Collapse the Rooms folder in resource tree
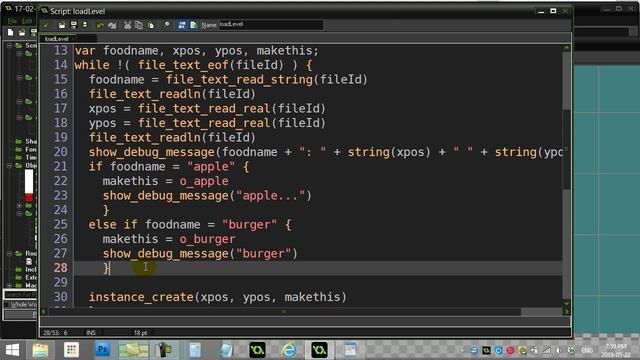Viewport: 640px width, 360px height. 9,253
